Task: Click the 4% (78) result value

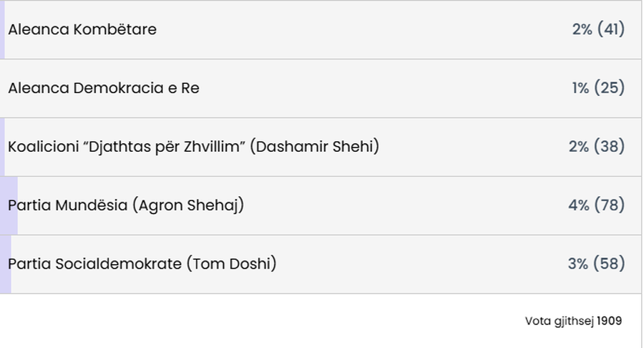Action: point(597,205)
